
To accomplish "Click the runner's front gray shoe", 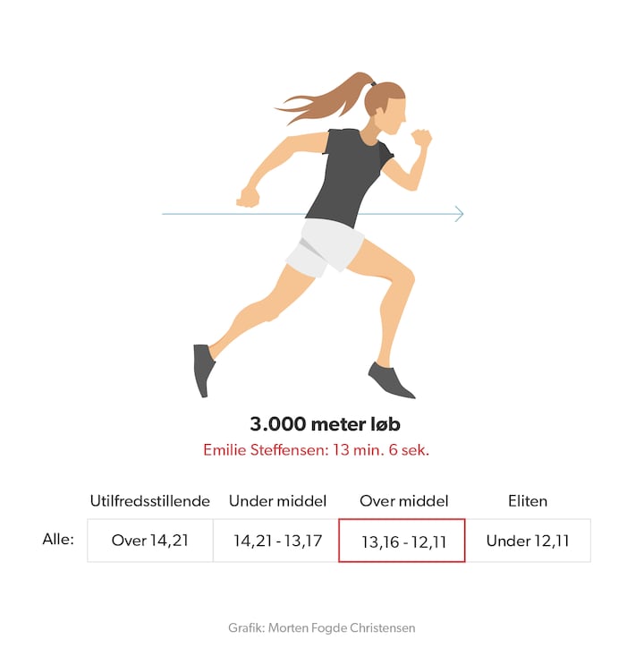I will (391, 379).
